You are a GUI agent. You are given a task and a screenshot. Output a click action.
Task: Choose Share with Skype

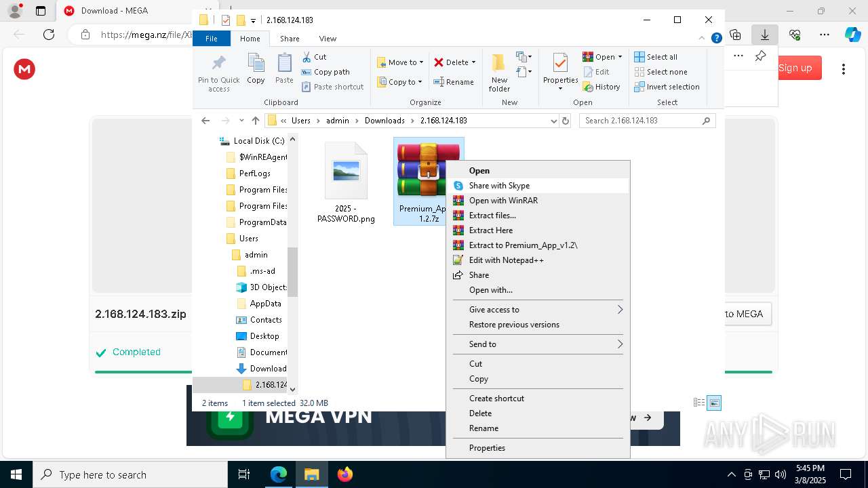tap(539, 186)
